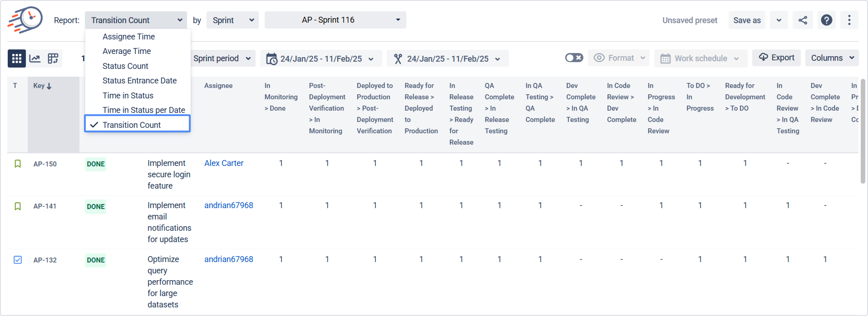
Task: Open the Format visibility eye dropdown
Action: (619, 58)
